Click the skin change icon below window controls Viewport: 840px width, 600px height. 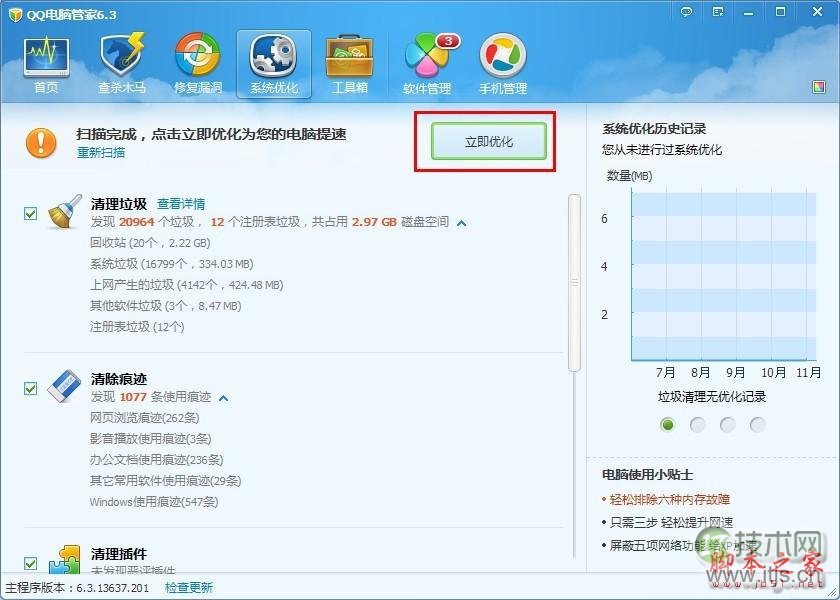[x=819, y=87]
